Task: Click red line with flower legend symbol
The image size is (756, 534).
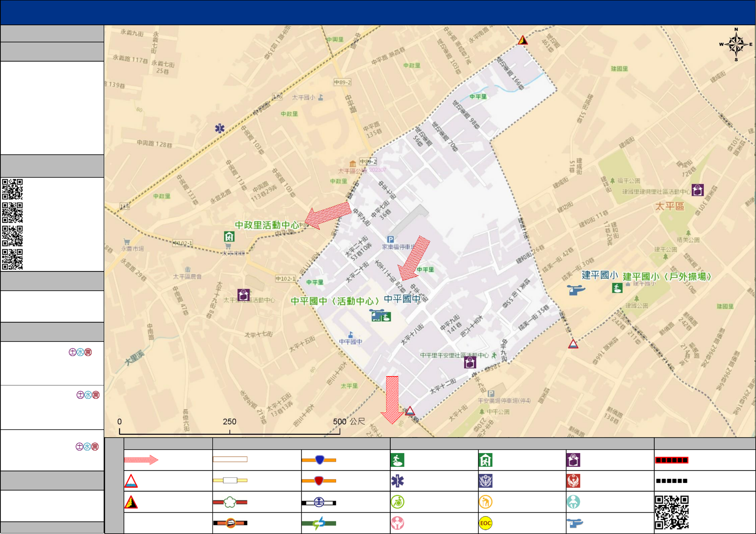Action: click(x=230, y=502)
